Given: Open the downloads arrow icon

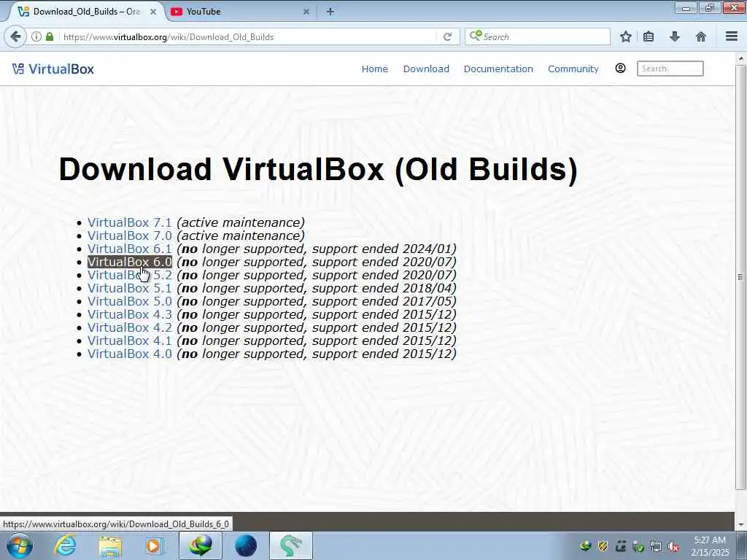Looking at the screenshot, I should coord(675,36).
